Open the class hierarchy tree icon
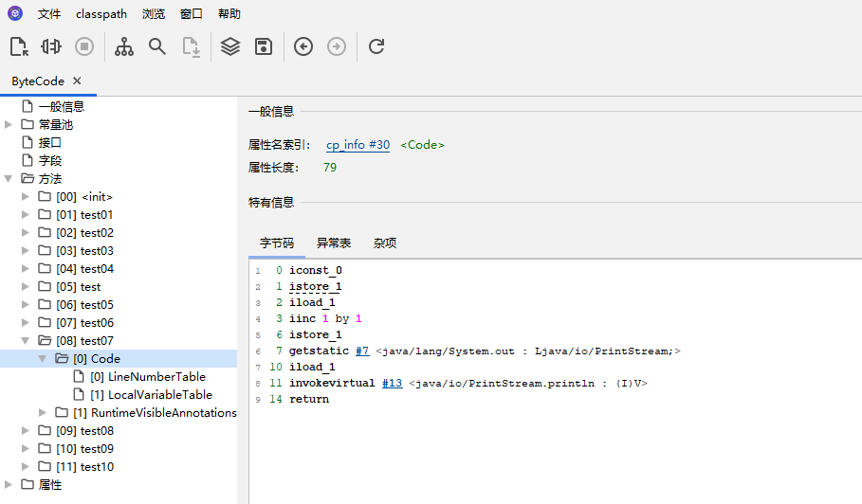The image size is (862, 504). [123, 46]
